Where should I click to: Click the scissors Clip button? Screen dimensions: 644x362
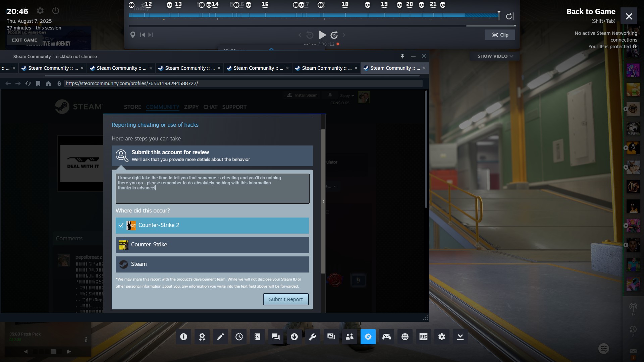tap(500, 35)
